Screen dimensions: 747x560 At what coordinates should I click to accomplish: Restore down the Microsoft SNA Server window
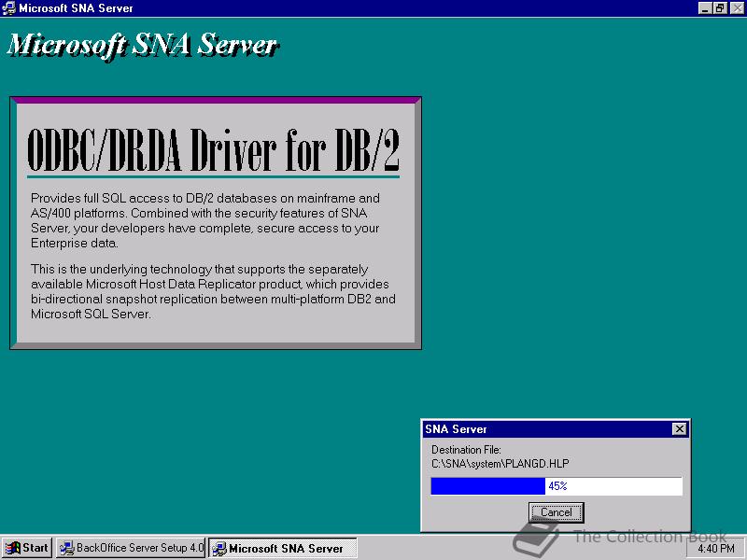[x=720, y=8]
